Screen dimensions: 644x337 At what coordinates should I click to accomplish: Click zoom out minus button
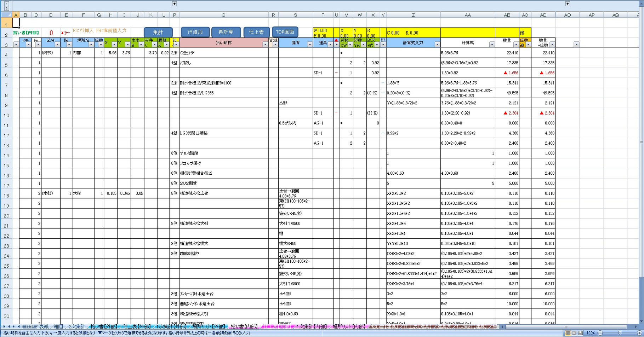point(600,333)
